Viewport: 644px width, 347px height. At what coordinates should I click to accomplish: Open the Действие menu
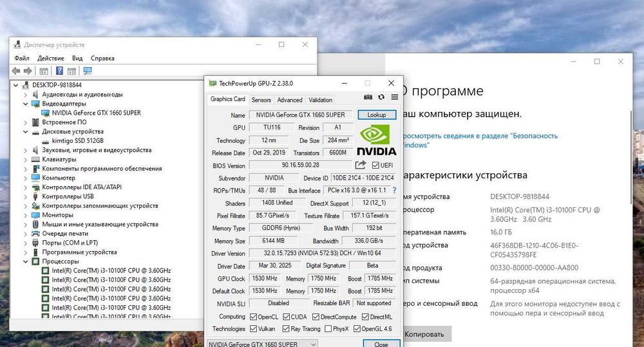point(50,59)
